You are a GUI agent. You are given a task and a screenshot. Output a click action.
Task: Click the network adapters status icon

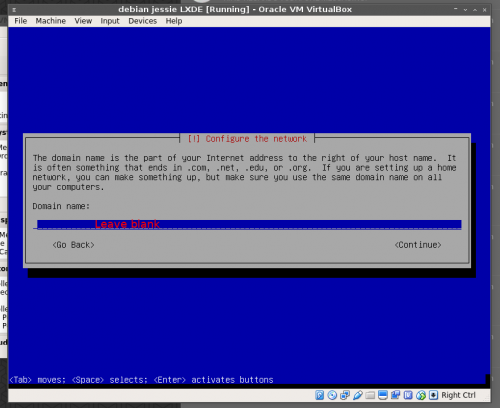click(x=345, y=395)
